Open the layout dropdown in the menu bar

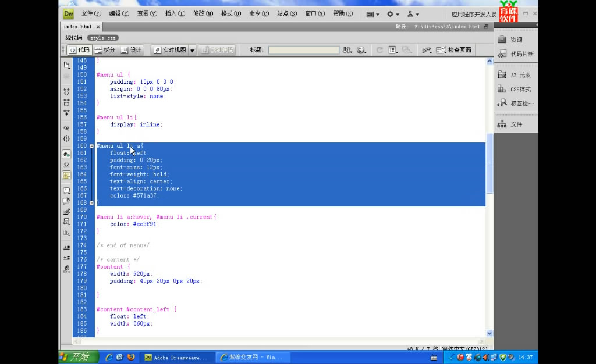click(372, 15)
